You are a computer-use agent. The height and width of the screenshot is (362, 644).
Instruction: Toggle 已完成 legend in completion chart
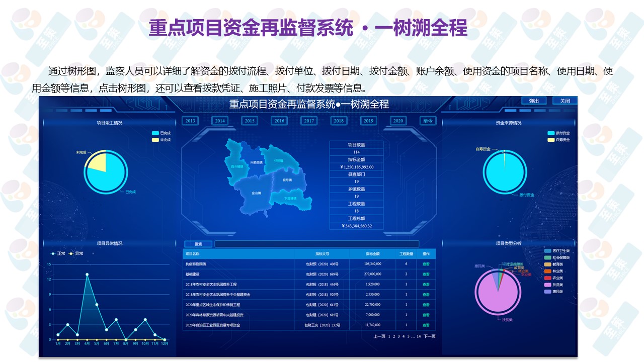tap(155, 133)
